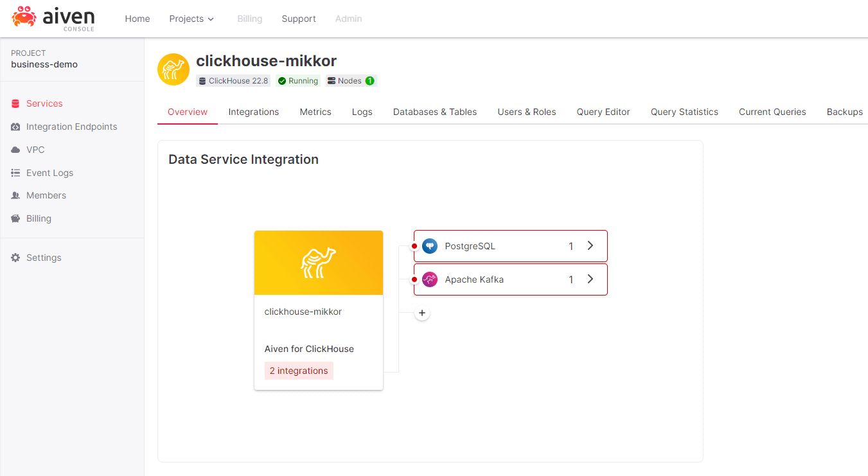Click the Apache Kafka integration label
Image resolution: width=868 pixels, height=476 pixels.
(x=474, y=279)
